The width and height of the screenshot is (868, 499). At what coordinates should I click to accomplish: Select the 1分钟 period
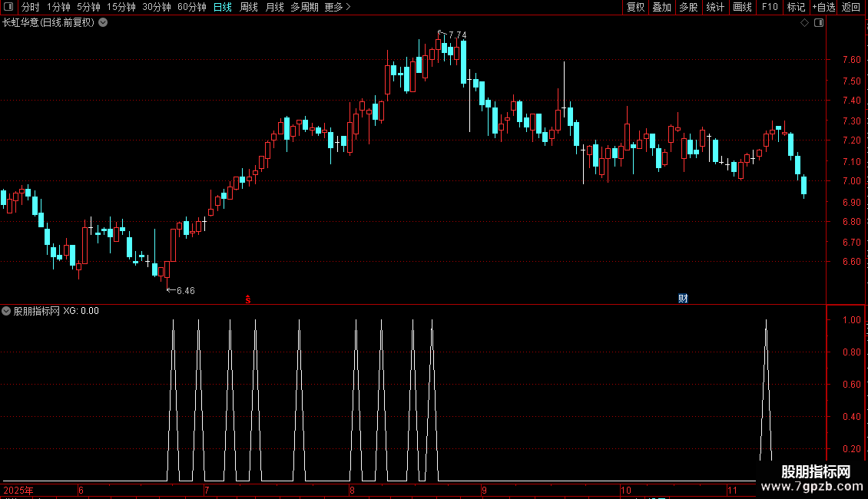(58, 7)
